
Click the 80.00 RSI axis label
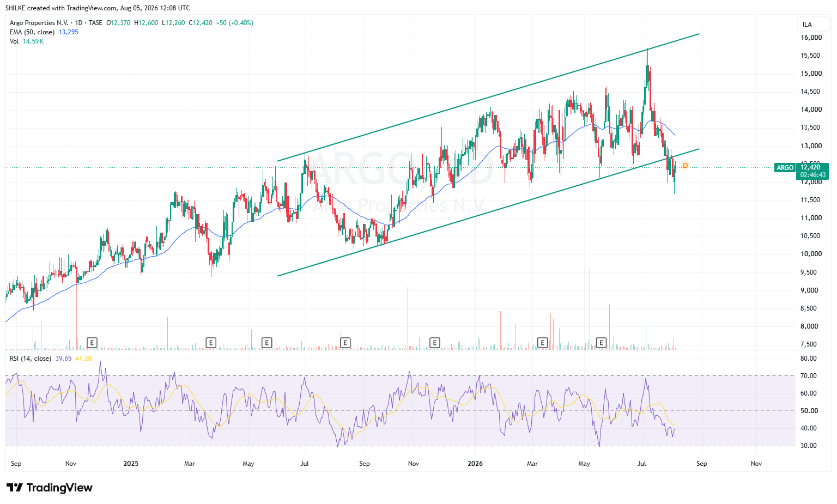[x=809, y=359]
